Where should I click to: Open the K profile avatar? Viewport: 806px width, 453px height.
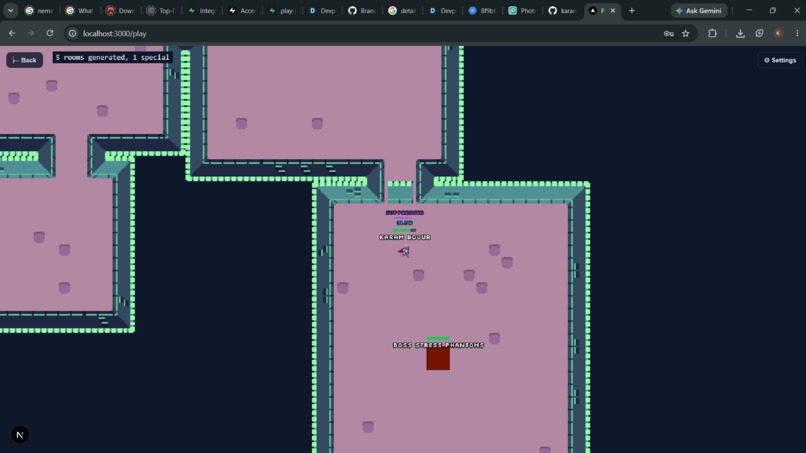pyautogui.click(x=778, y=33)
